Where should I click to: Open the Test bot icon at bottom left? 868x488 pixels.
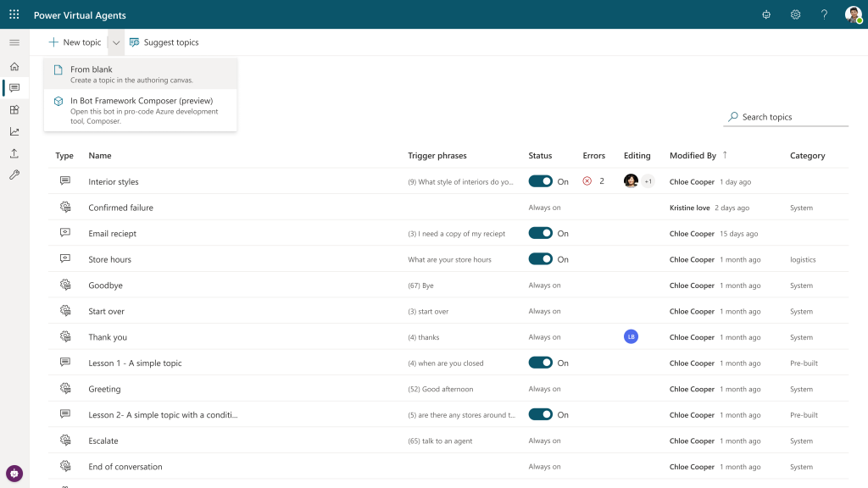coord(14,474)
